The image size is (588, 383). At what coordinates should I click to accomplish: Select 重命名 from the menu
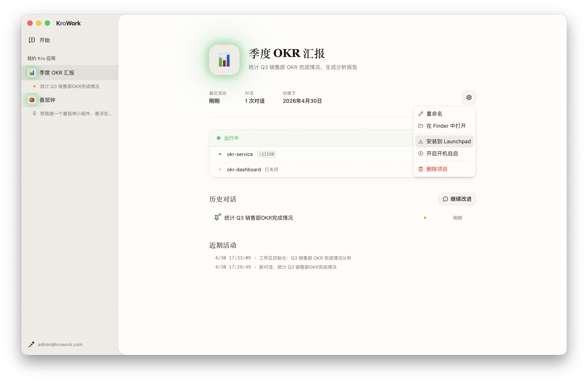[x=444, y=114]
